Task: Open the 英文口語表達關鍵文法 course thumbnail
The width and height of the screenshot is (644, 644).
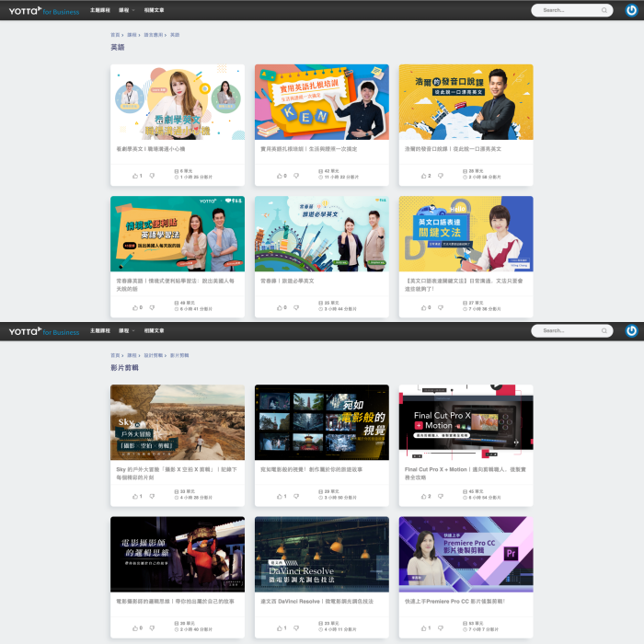Action: point(466,232)
